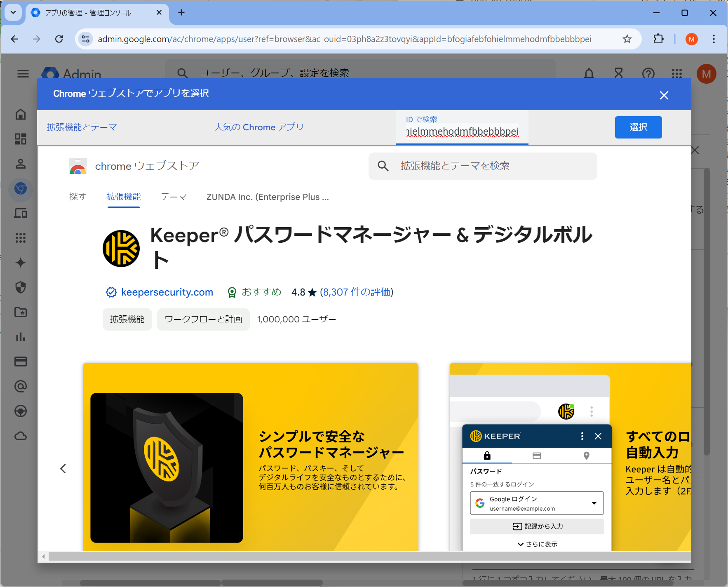Open the circular rules icon in sidebar
728x587 pixels.
coord(21,411)
